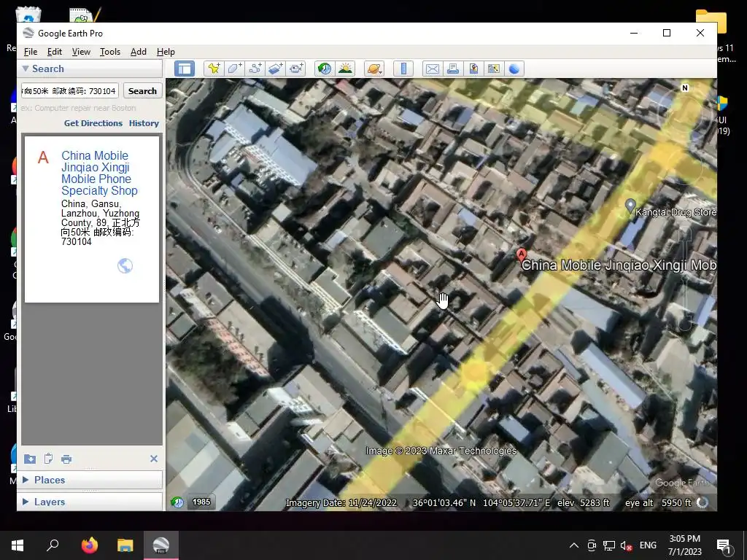The width and height of the screenshot is (747, 560).
Task: Open the planet switcher dropdown
Action: click(x=374, y=69)
